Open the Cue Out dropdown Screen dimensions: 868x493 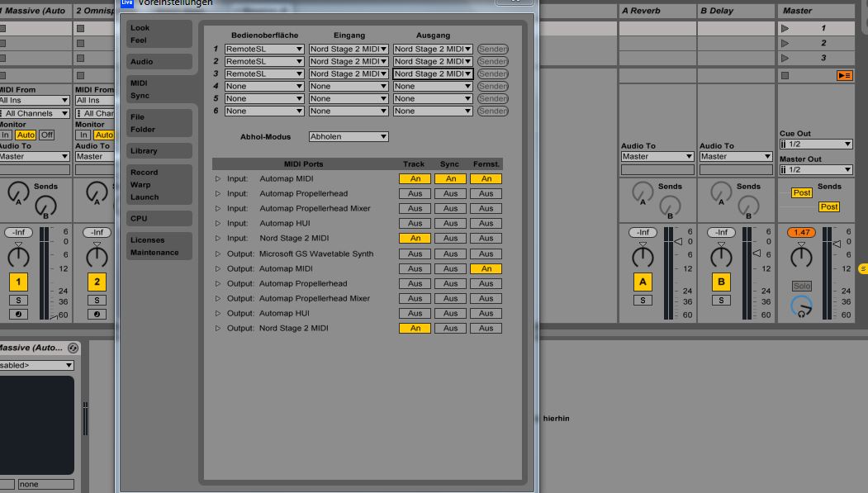tap(816, 144)
